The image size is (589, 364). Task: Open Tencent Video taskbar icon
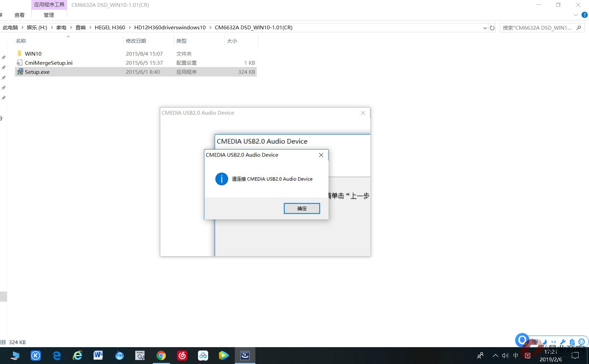(224, 356)
